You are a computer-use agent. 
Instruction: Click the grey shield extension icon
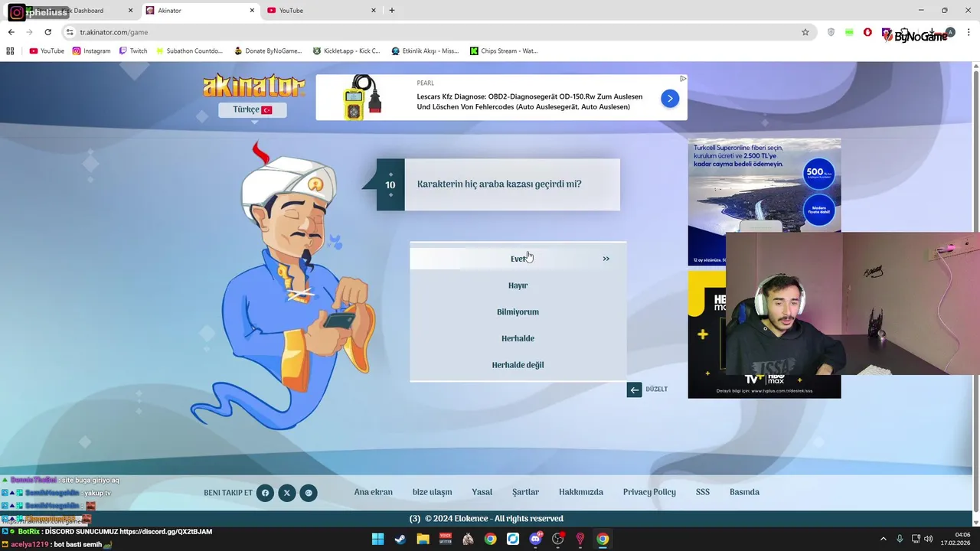pos(831,32)
